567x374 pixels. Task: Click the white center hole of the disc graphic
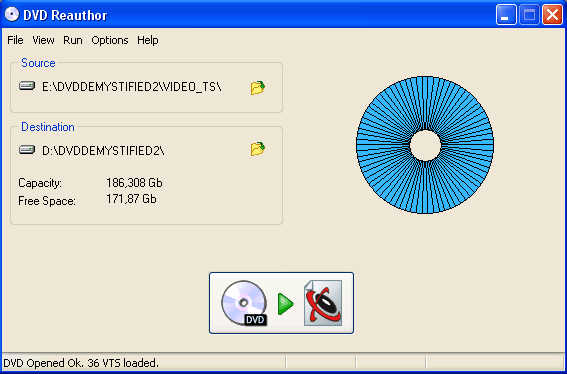click(x=425, y=145)
